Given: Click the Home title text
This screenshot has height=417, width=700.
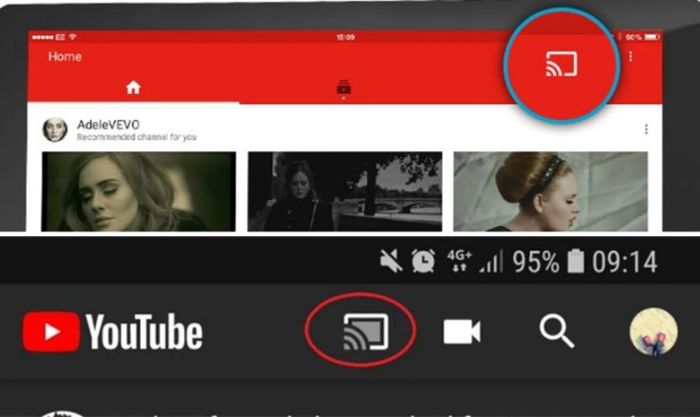Looking at the screenshot, I should 65,57.
